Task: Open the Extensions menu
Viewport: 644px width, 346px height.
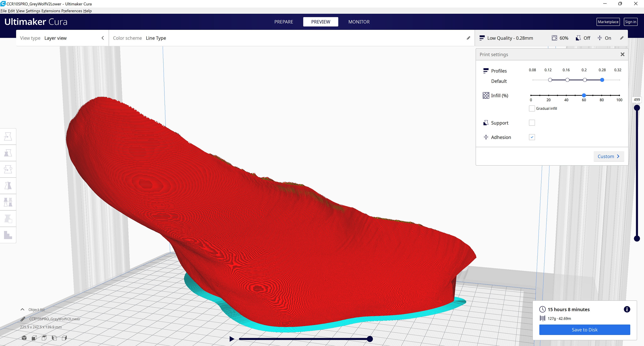Action: coord(51,11)
